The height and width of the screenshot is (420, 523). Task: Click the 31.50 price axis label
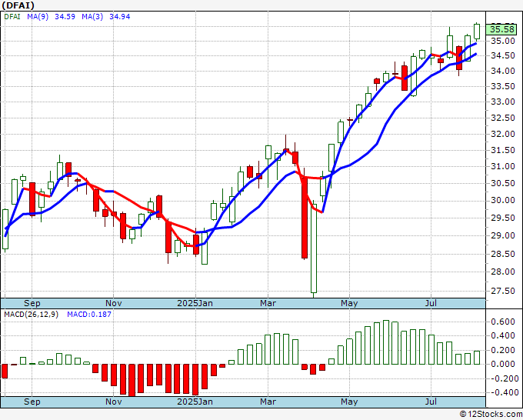tap(503, 151)
